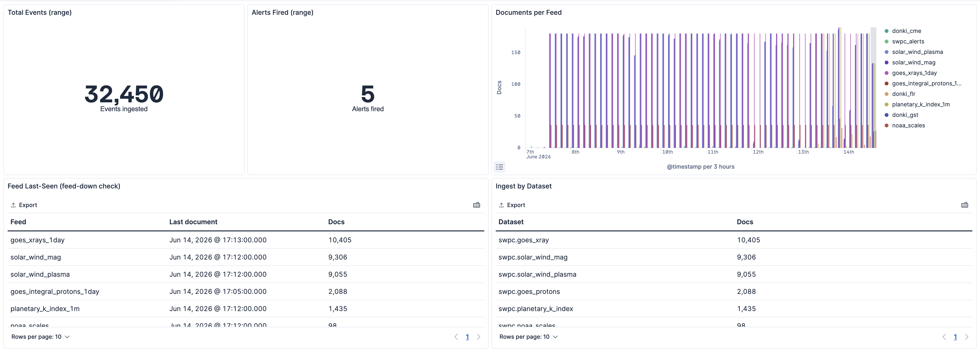The width and height of the screenshot is (980, 354).
Task: Click the 5 Alerts fired metric
Action: (x=368, y=98)
